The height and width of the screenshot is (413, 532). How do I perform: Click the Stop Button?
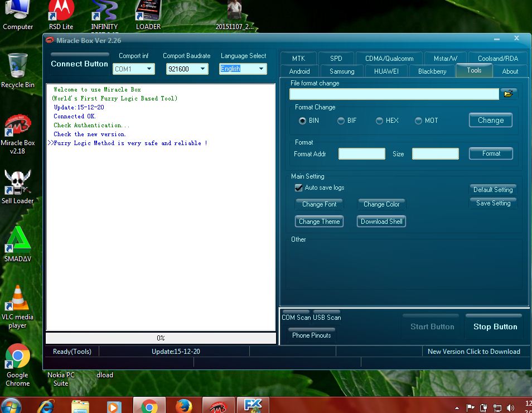[x=495, y=326]
